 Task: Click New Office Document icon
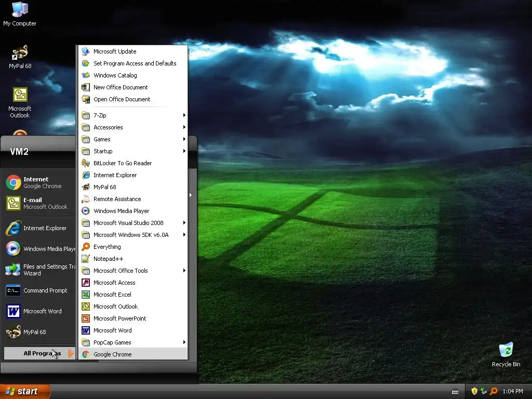pyautogui.click(x=86, y=87)
